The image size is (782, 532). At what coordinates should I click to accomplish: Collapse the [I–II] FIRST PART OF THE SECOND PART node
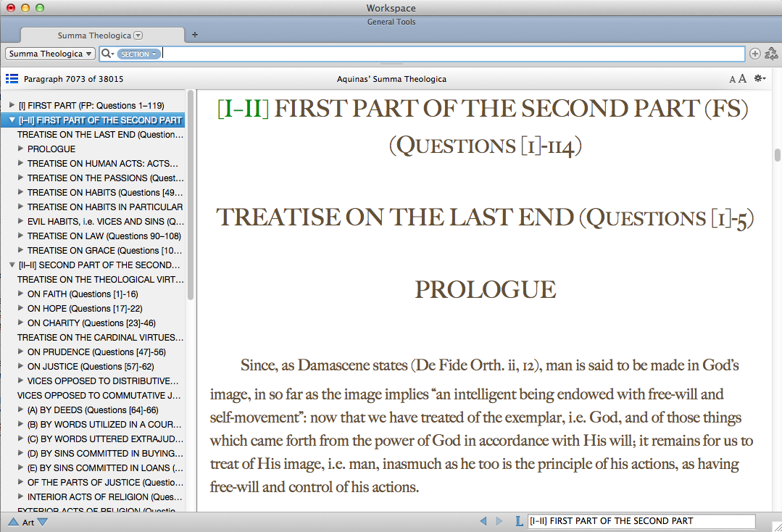click(12, 120)
